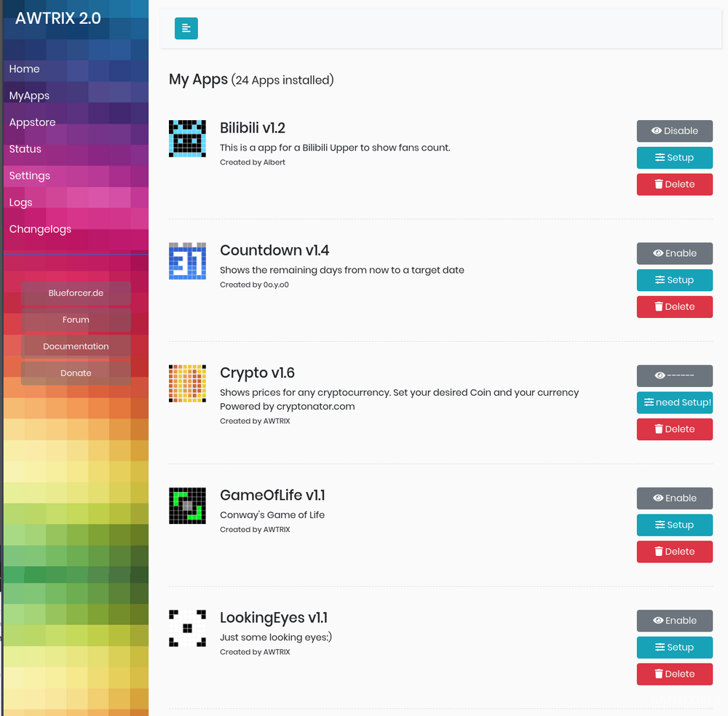Open MyApps in the sidebar
728x716 pixels.
click(29, 95)
